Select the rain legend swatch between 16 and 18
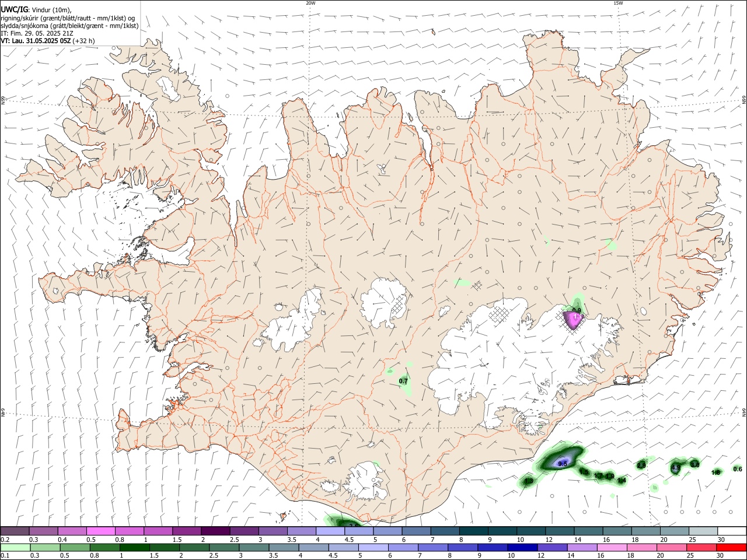 (x=612, y=548)
